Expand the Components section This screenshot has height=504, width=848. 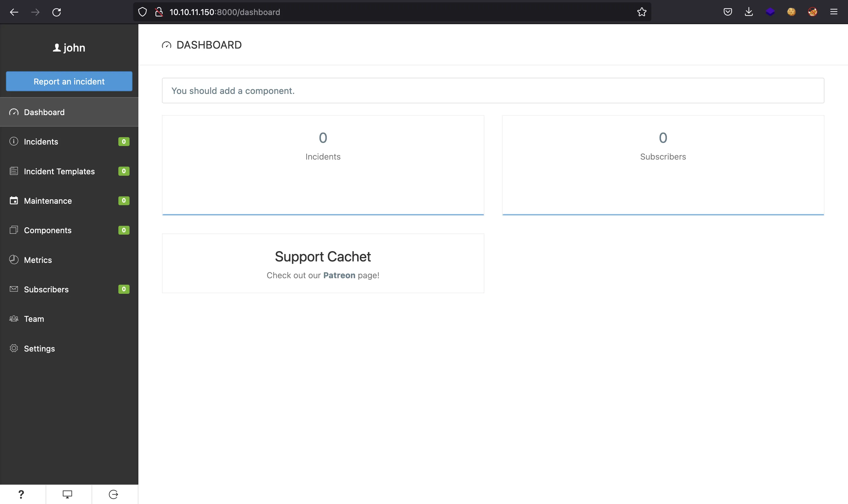pyautogui.click(x=47, y=230)
